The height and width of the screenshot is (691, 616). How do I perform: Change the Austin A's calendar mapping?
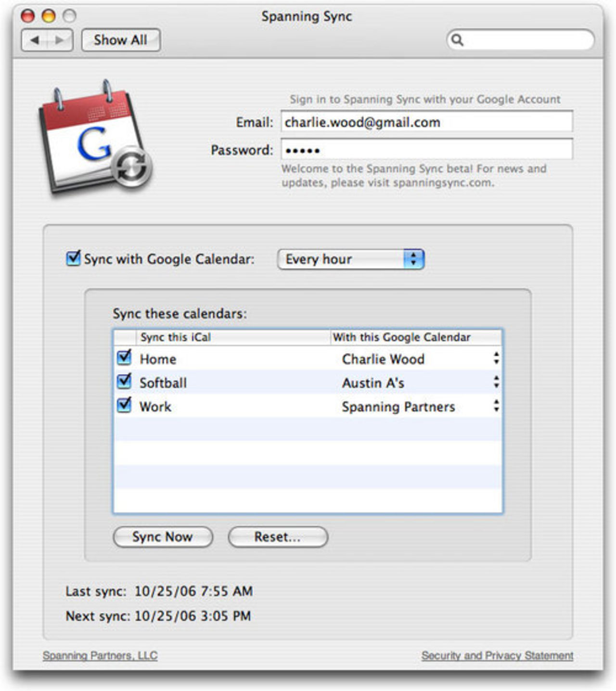click(x=497, y=382)
